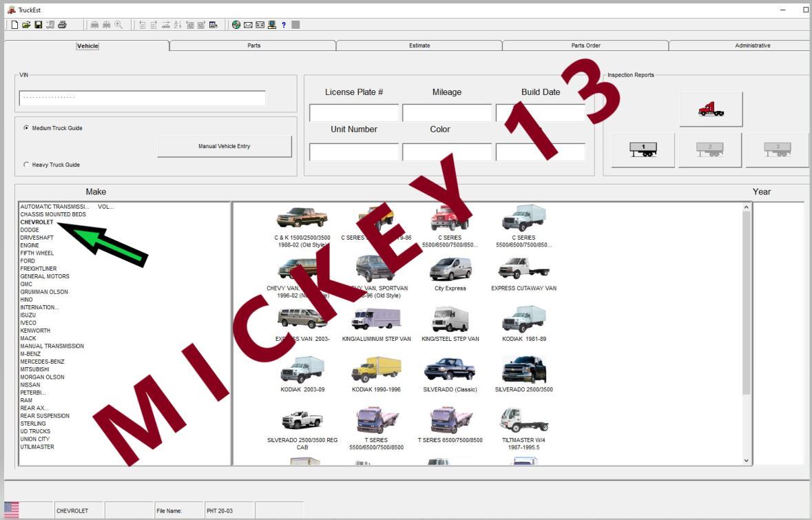The width and height of the screenshot is (812, 520).
Task: Open help with the question mark icon
Action: point(284,25)
